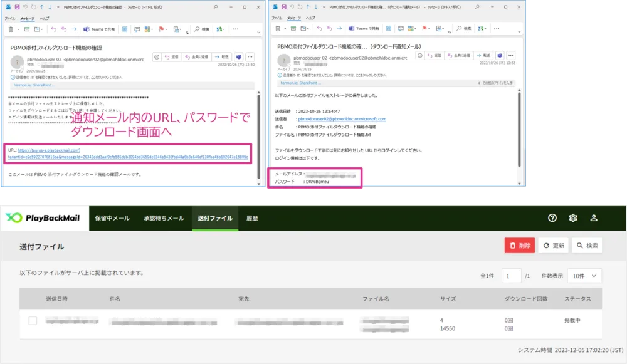
Task: Click the page number input field
Action: [511, 276]
